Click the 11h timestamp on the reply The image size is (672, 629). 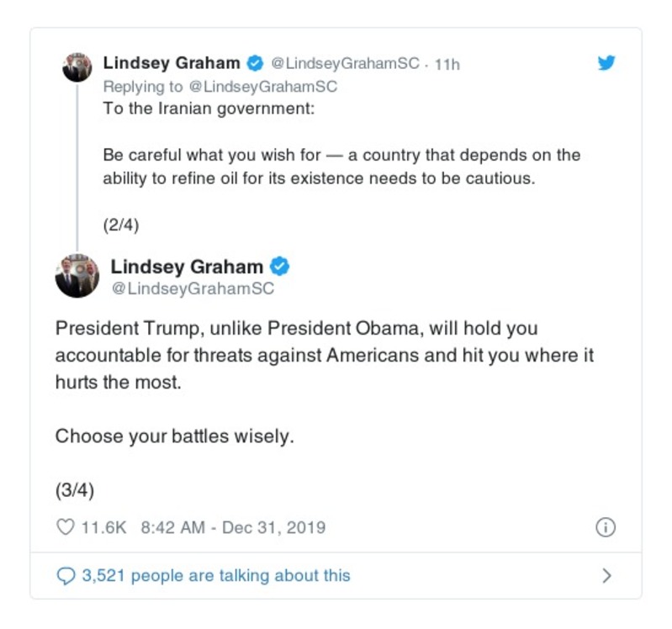(x=447, y=64)
